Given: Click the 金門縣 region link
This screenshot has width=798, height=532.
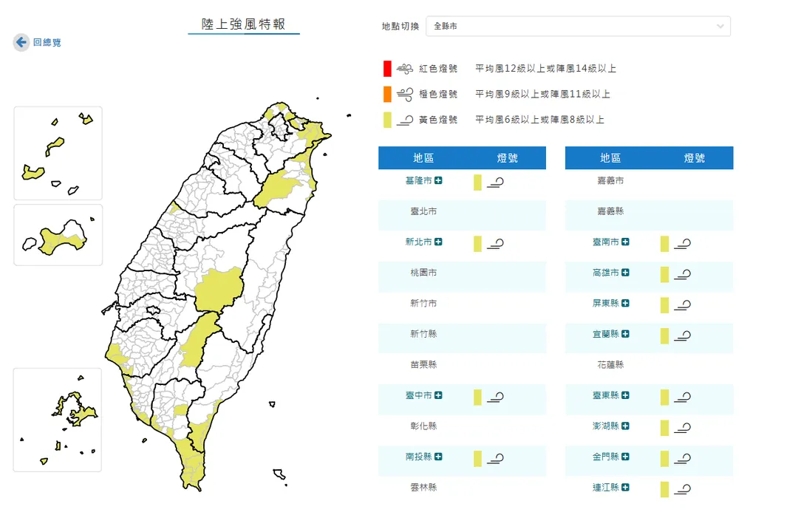Looking at the screenshot, I should pyautogui.click(x=606, y=457).
